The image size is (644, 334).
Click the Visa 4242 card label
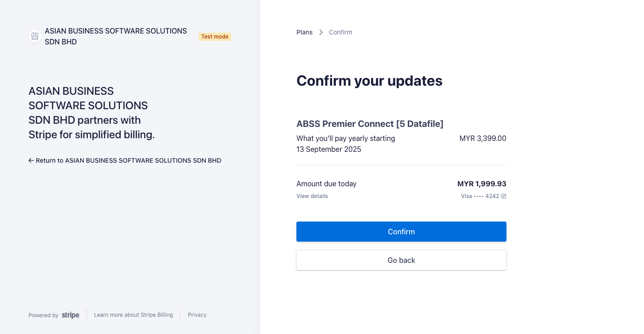tap(480, 196)
